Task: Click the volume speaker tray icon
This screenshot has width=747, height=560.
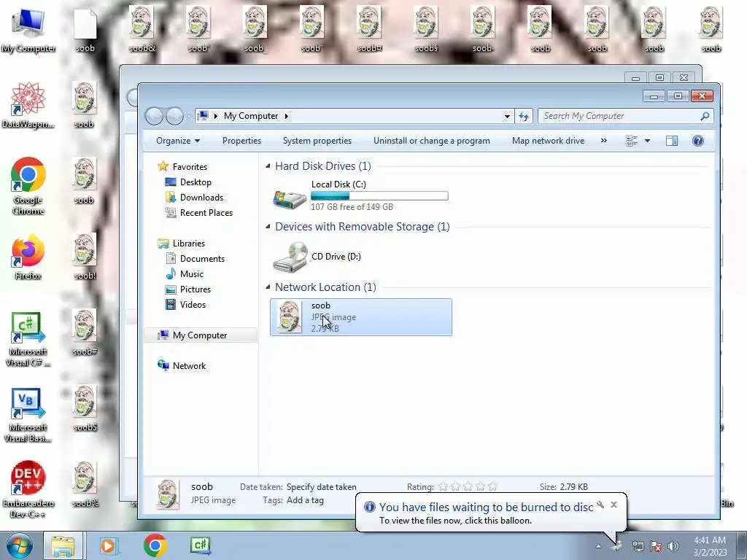Action: pos(673,546)
